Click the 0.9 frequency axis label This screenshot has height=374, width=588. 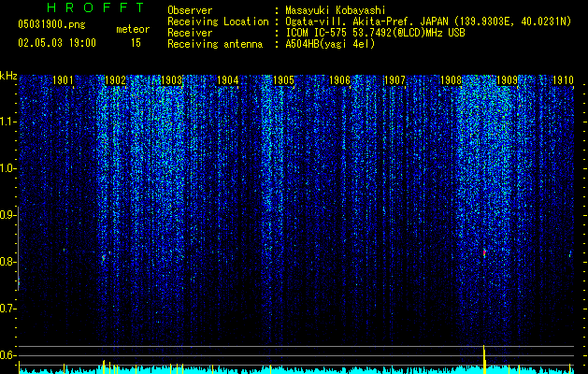click(x=7, y=215)
